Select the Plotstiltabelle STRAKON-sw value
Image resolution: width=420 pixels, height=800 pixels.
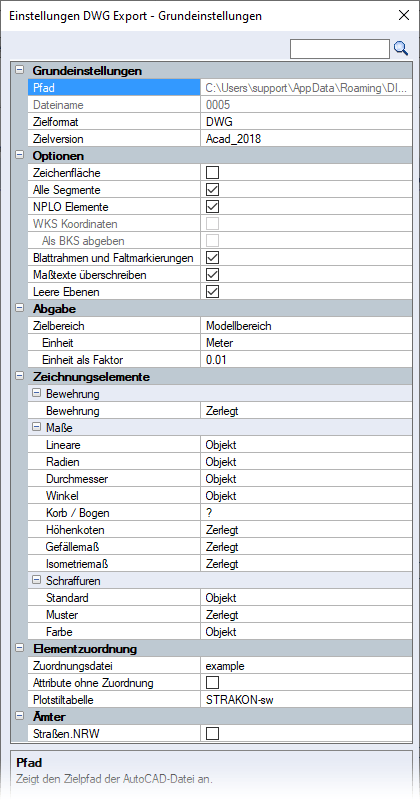coord(306,699)
